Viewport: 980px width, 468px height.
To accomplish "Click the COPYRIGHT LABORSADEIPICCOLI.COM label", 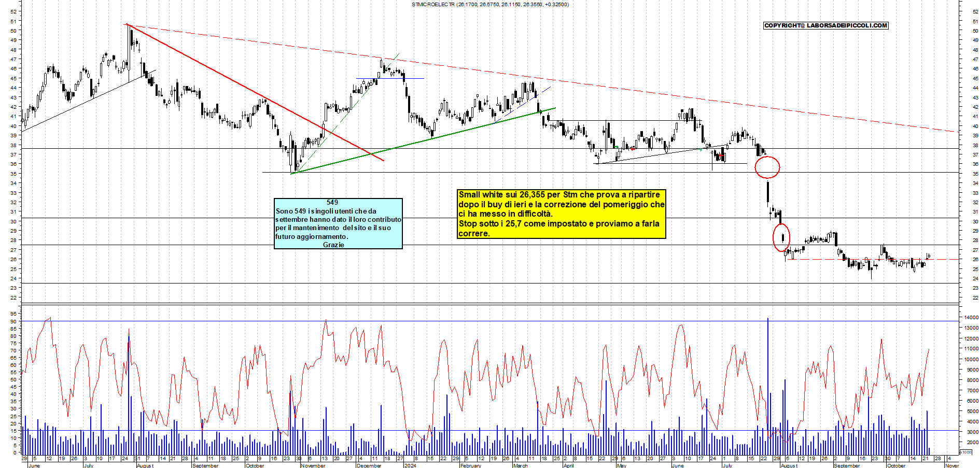I will [826, 25].
